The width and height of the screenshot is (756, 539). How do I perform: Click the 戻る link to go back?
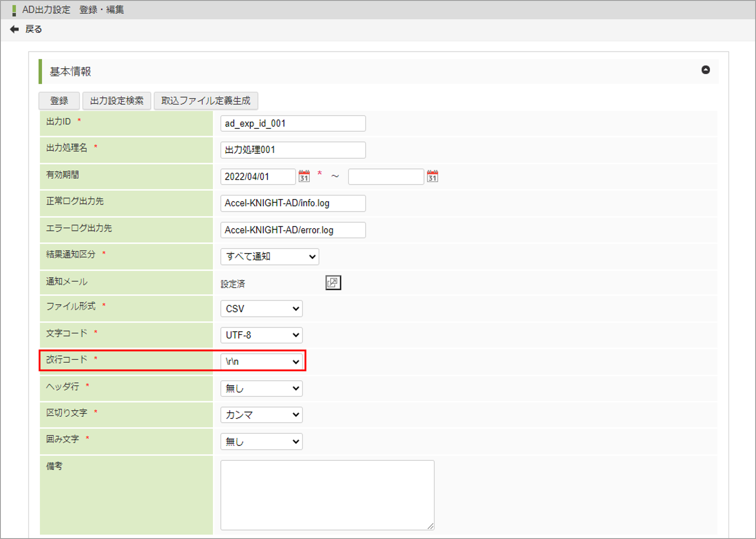(33, 29)
